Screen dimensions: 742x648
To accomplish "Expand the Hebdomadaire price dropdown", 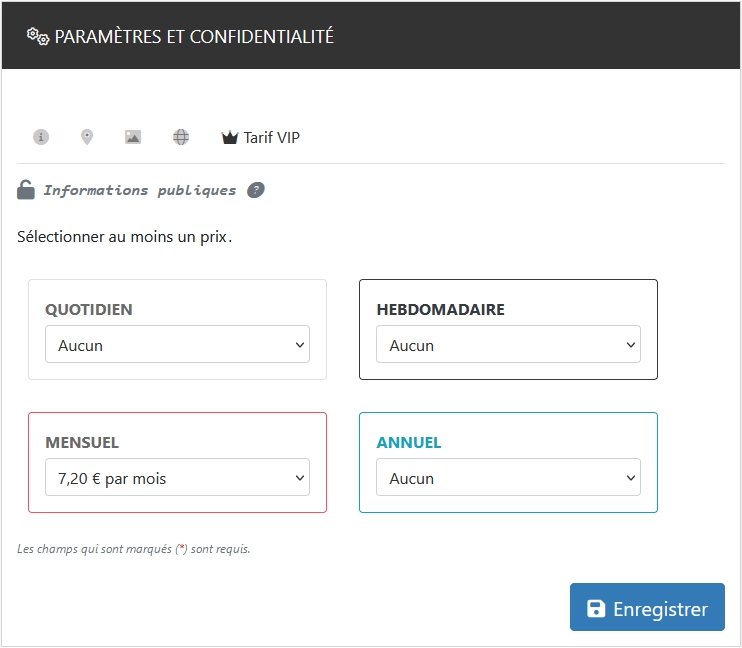I will 508,345.
